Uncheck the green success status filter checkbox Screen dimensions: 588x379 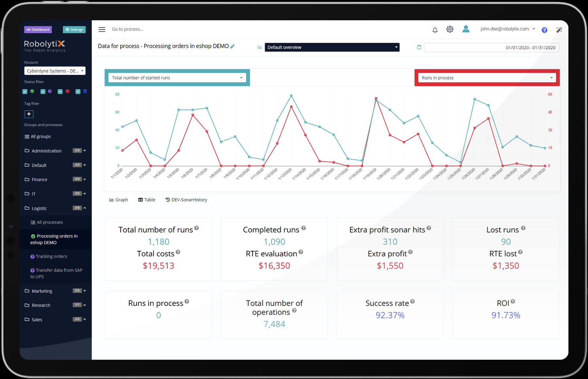25,92
